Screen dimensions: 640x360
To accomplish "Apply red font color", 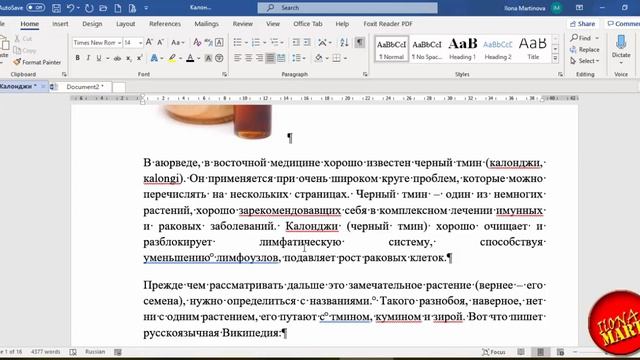I will [190, 58].
